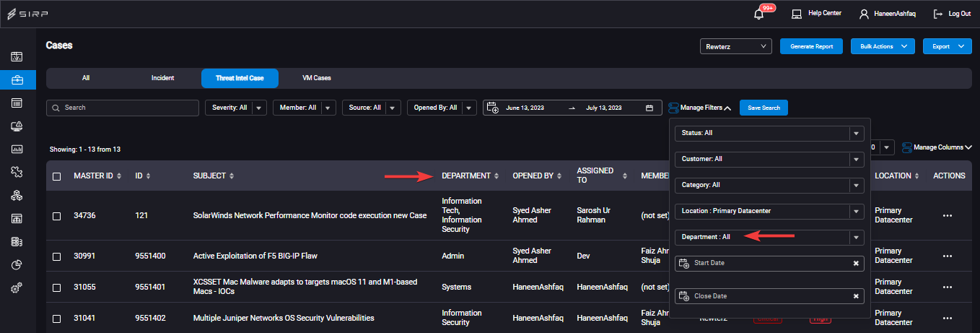The image size is (980, 333).
Task: Clear the Start Date filter field
Action: click(x=856, y=264)
